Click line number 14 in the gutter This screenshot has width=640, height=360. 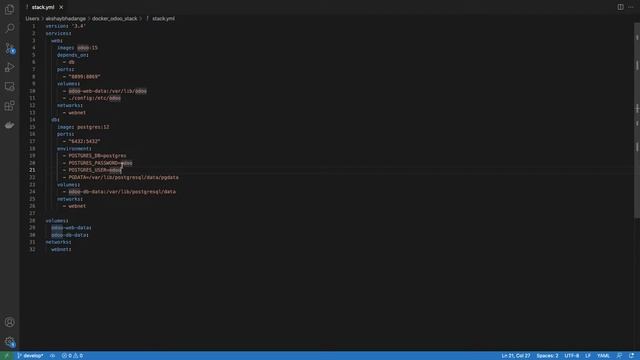click(x=32, y=120)
